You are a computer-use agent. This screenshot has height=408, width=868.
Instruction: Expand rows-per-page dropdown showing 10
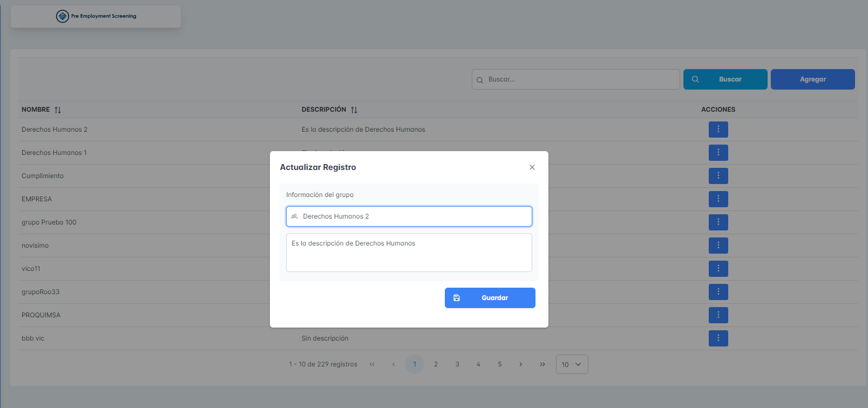[x=572, y=364]
